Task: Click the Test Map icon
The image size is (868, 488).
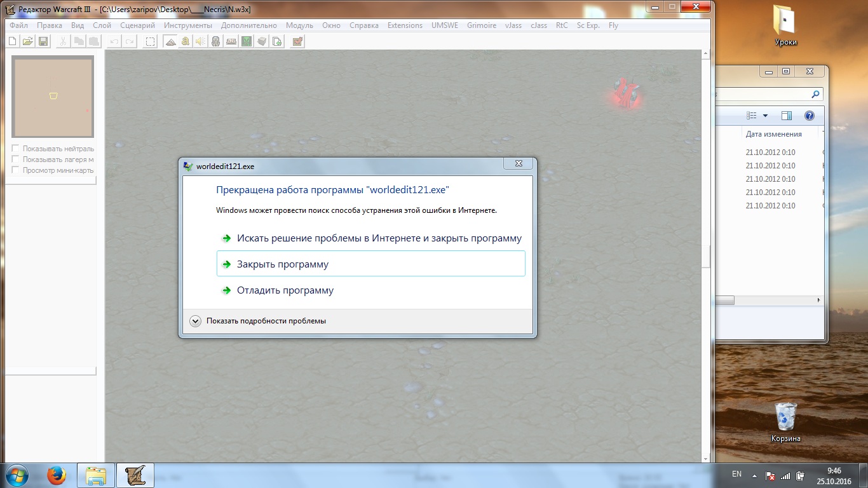Action: [297, 41]
